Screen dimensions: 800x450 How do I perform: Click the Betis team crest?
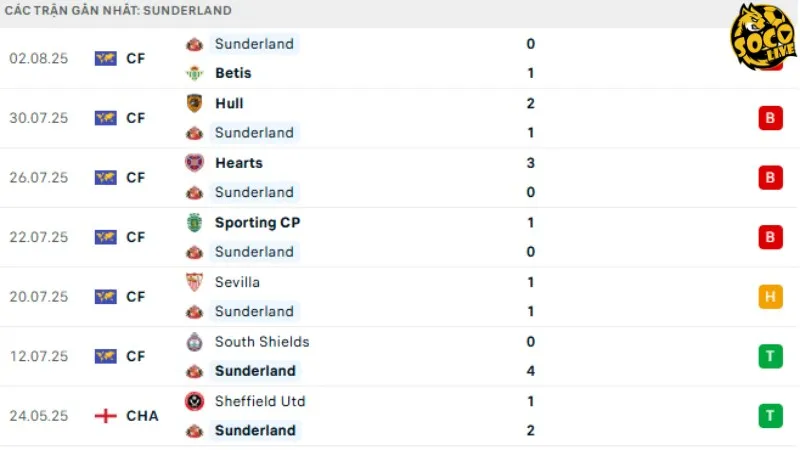click(x=194, y=73)
